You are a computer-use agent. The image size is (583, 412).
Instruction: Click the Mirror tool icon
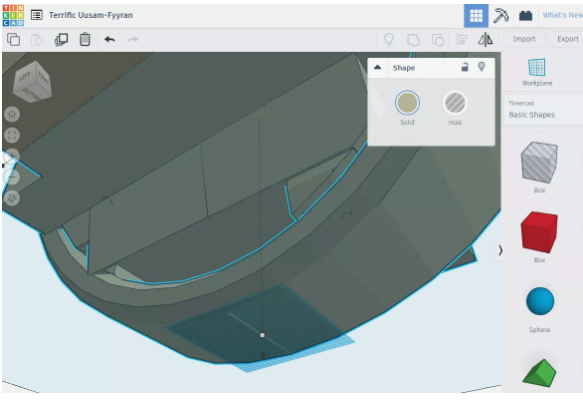(485, 39)
